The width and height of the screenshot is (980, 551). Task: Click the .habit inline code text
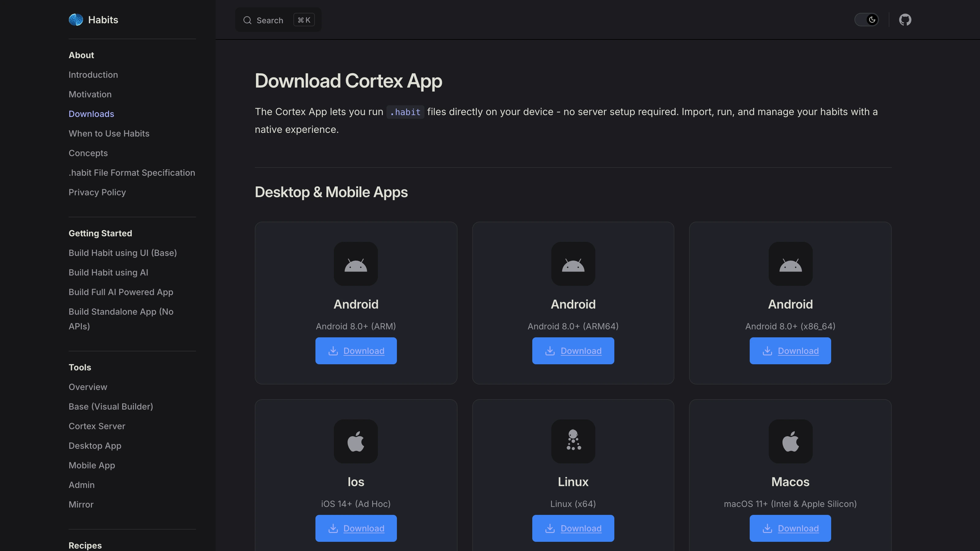pos(405,112)
